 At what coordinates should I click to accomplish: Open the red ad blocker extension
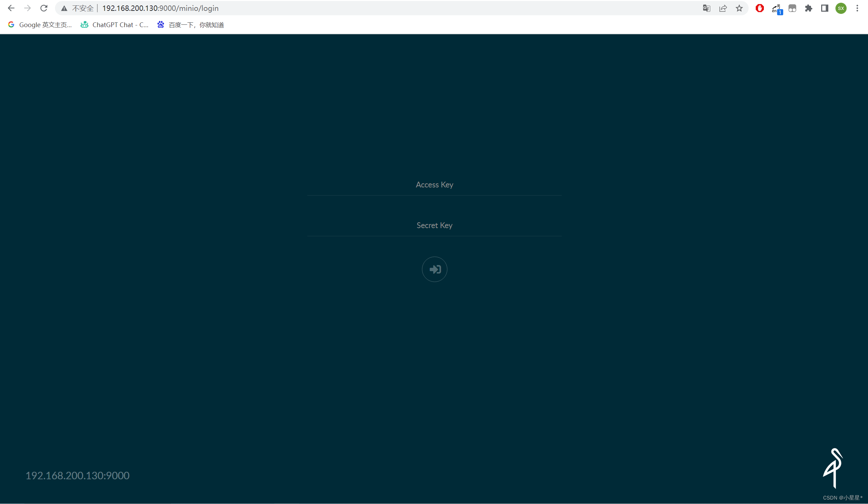coord(759,8)
